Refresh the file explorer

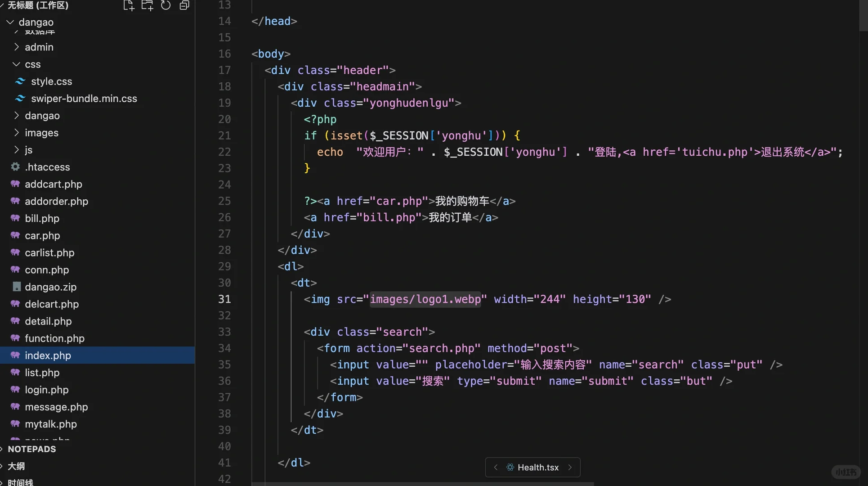(x=166, y=5)
